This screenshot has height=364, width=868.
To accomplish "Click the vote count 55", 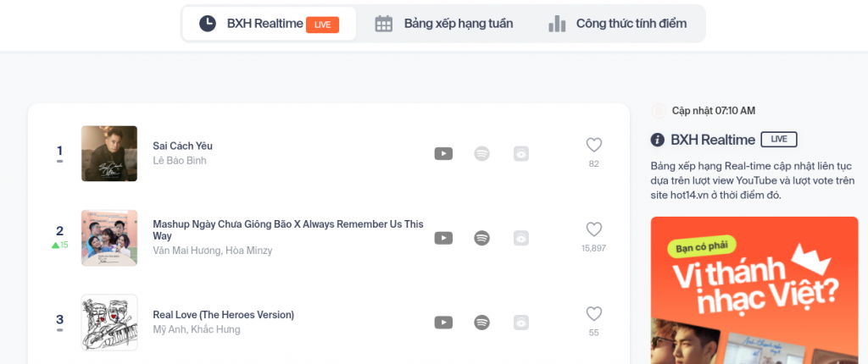I will [x=594, y=333].
